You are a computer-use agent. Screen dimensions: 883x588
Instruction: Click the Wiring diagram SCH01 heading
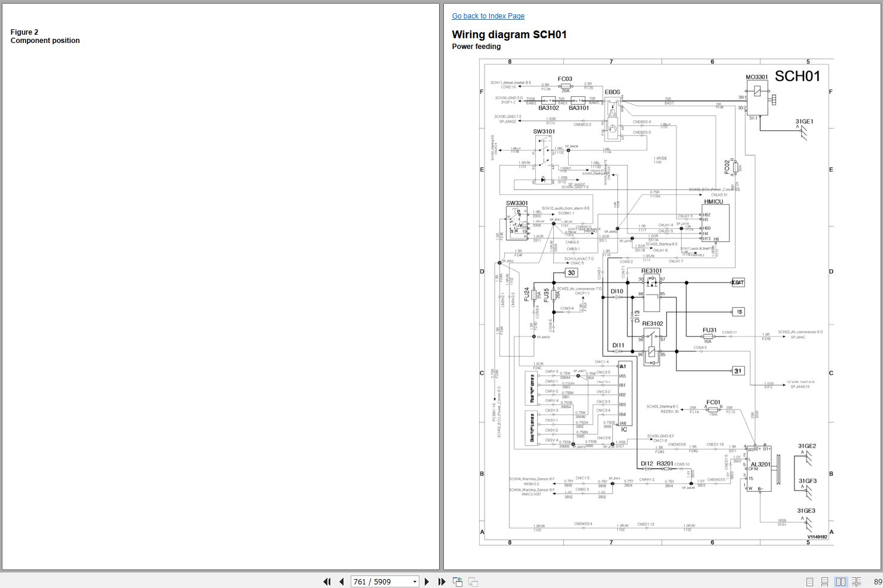(x=509, y=35)
